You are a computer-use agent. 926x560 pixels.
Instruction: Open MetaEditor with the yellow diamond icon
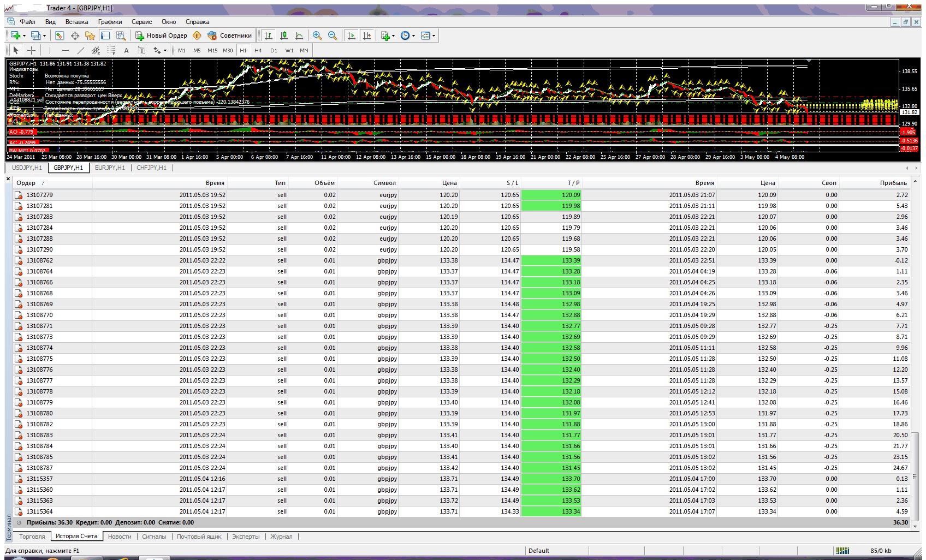(197, 35)
